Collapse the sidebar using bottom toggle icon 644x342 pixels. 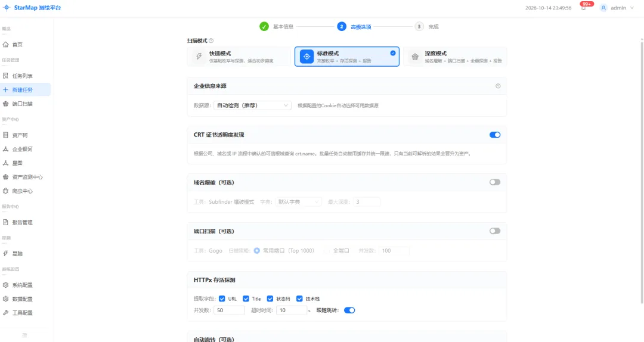click(x=24, y=335)
